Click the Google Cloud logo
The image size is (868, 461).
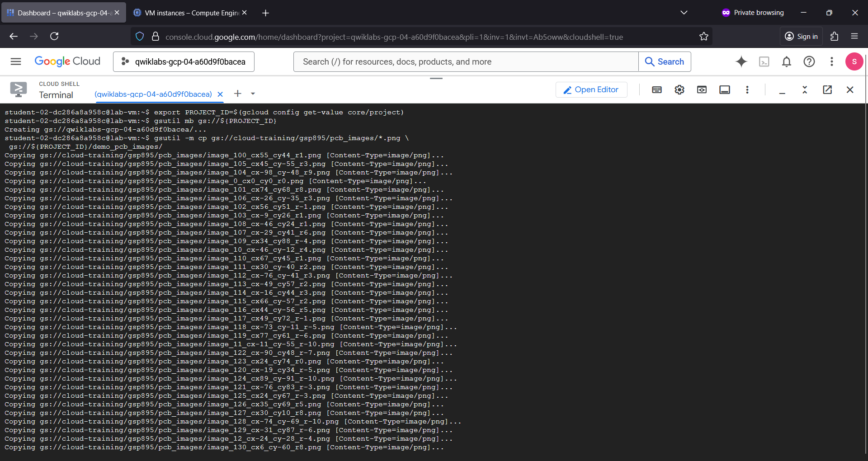(67, 61)
